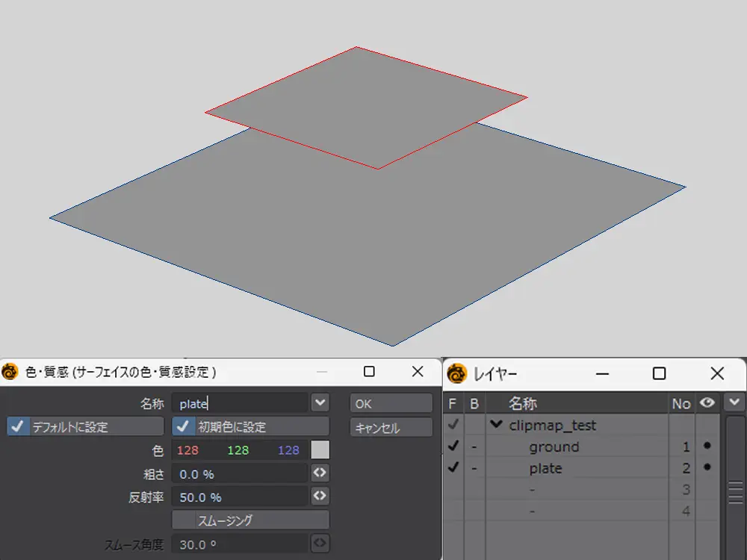Hide the ground layer via visibility dot
Image resolution: width=747 pixels, height=560 pixels.
pos(707,447)
